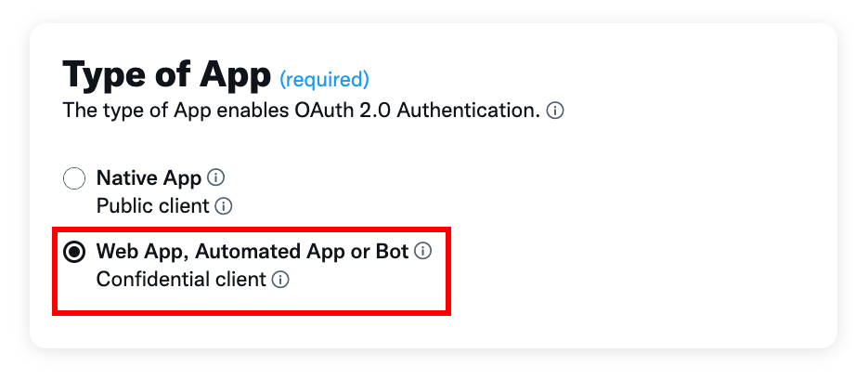Click info icon after OAuth 2.0 Authentication sentence
868x380 pixels.
coord(554,111)
